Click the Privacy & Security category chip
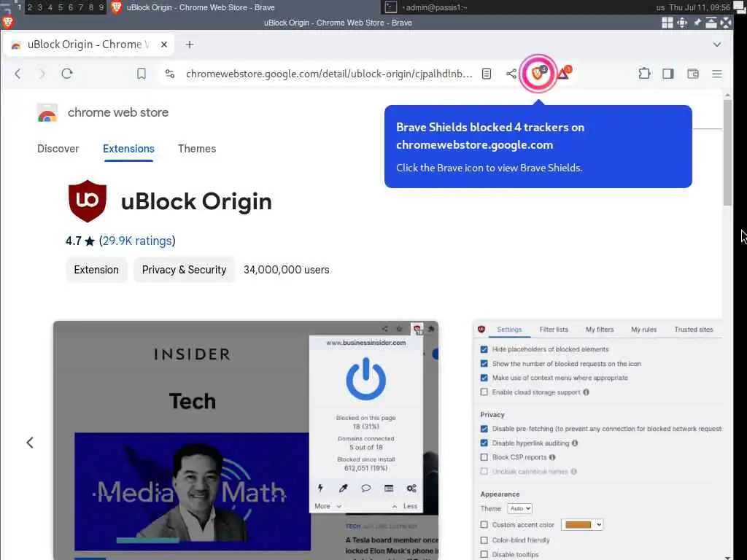 coord(184,270)
